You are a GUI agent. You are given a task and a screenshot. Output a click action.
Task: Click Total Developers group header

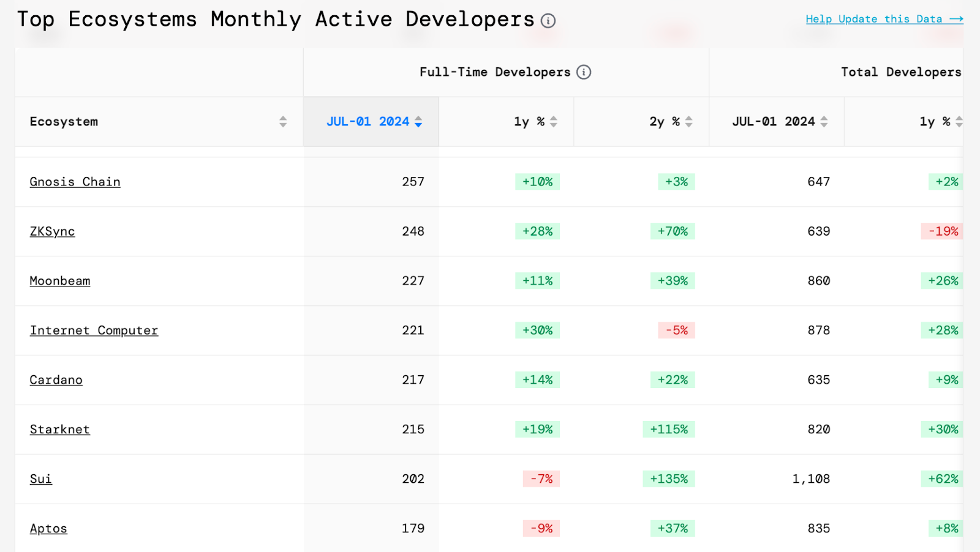tap(901, 72)
